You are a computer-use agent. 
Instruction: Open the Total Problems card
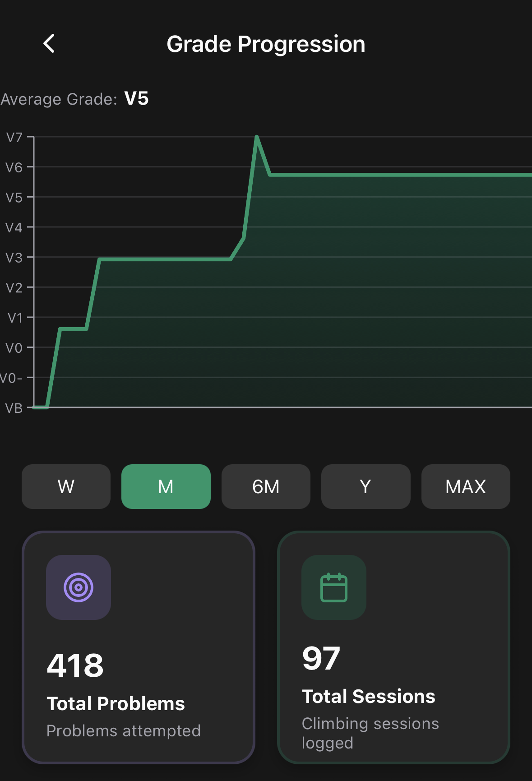tap(139, 647)
